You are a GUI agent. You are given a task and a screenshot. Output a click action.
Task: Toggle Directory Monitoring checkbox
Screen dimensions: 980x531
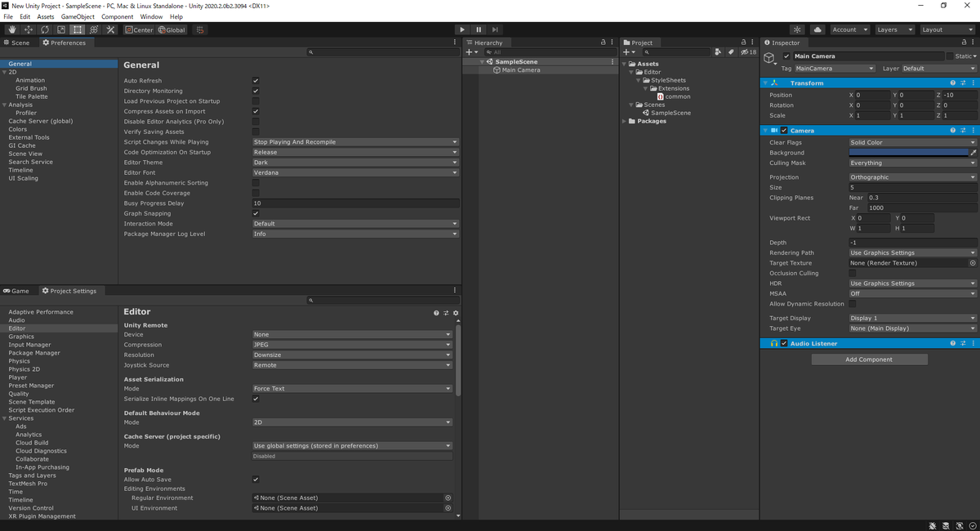coord(256,91)
